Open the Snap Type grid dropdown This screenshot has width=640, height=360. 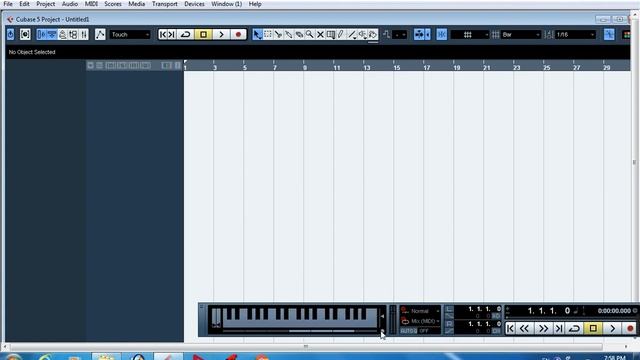[x=469, y=35]
